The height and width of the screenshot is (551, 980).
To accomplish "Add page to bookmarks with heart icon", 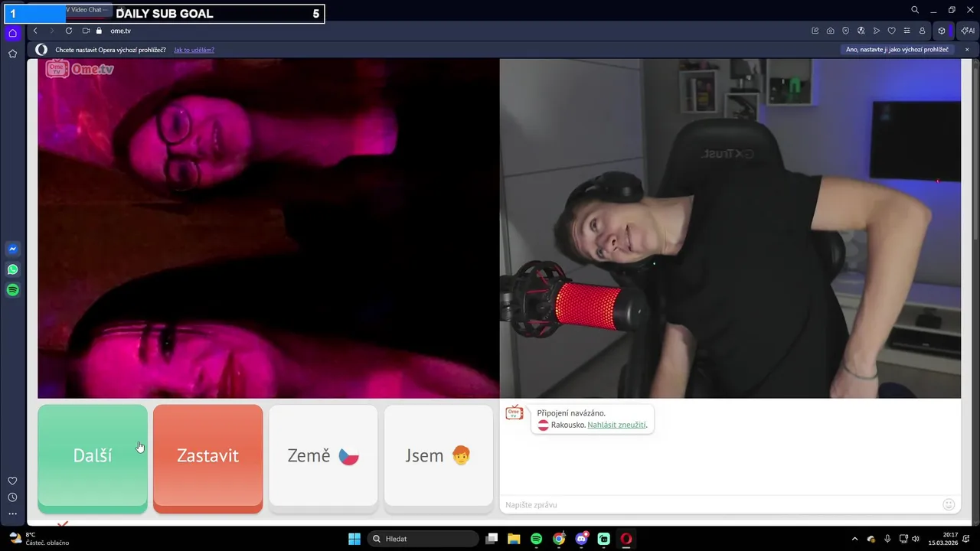I will (x=892, y=31).
